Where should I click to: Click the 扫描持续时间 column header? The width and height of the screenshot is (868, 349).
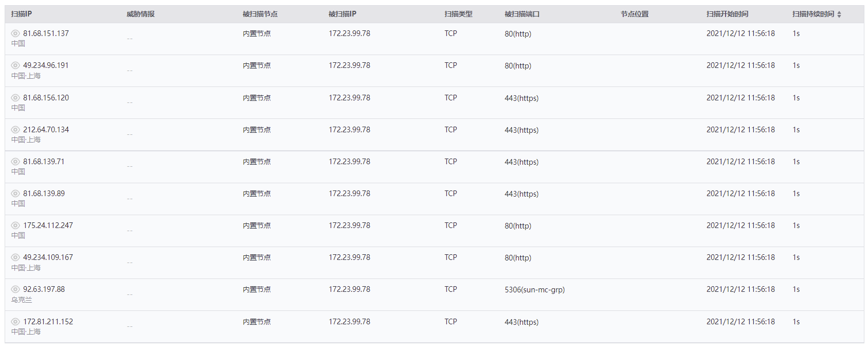[813, 14]
